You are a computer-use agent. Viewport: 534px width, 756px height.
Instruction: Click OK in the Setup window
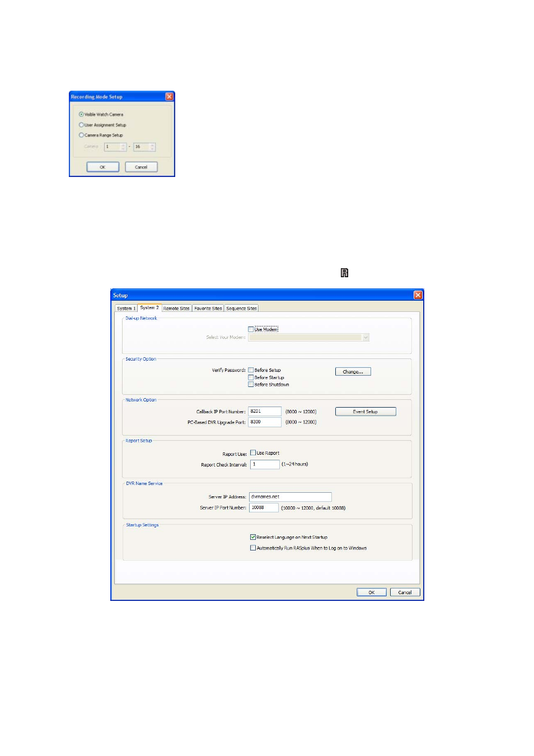coord(372,592)
